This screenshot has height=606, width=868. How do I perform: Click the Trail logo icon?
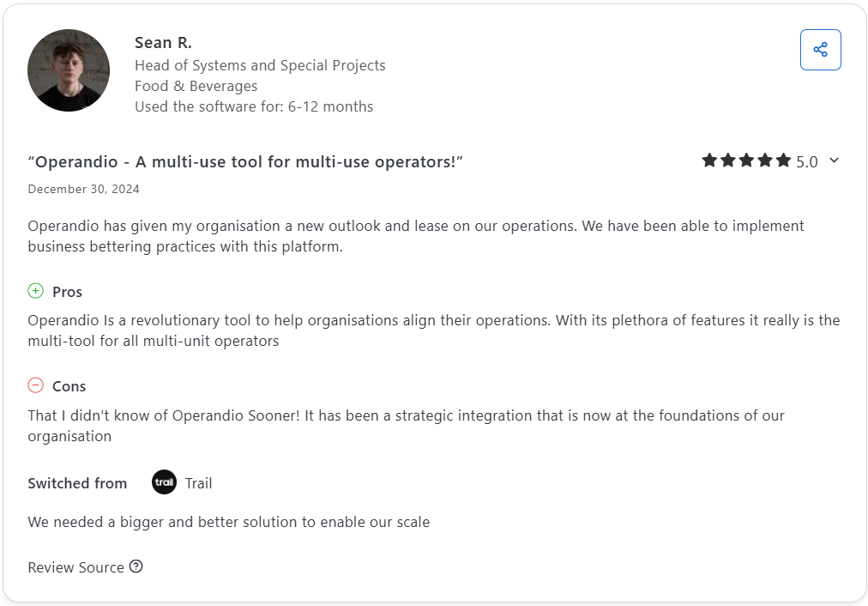tap(164, 482)
